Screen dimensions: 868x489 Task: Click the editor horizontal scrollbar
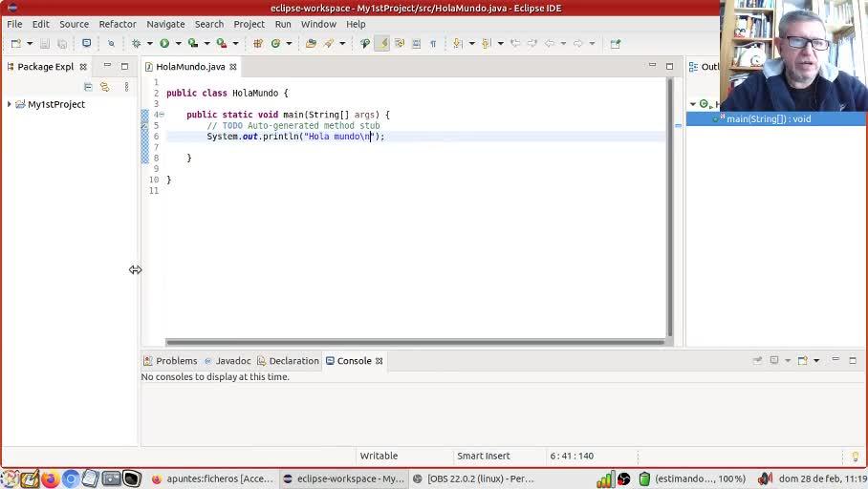pyautogui.click(x=415, y=343)
